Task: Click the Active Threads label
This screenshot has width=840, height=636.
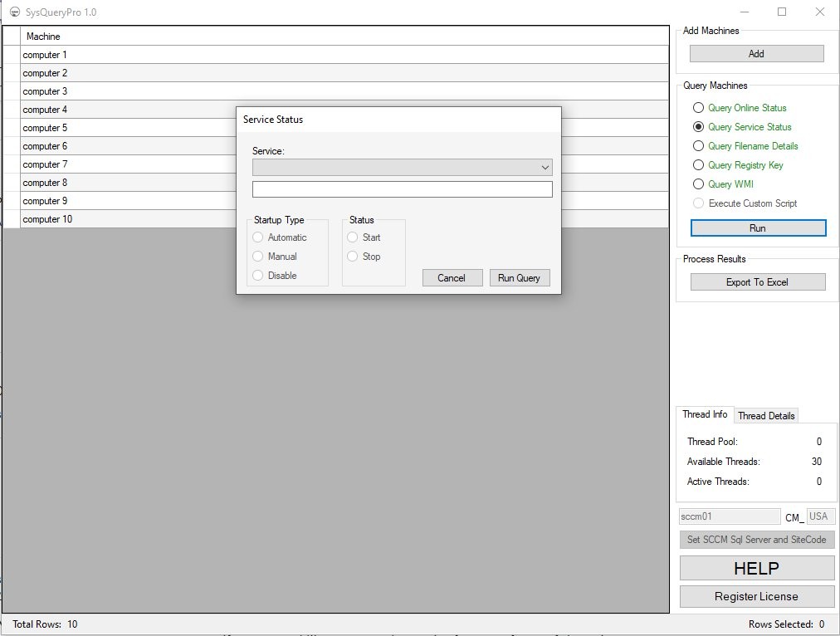Action: 718,482
